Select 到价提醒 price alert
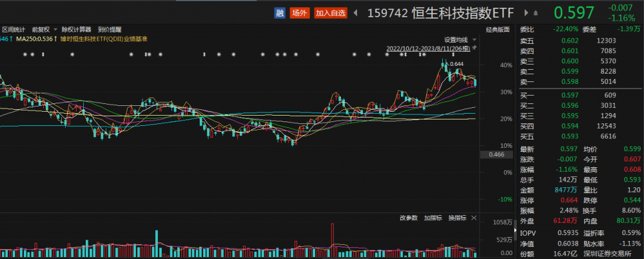 click(110, 30)
